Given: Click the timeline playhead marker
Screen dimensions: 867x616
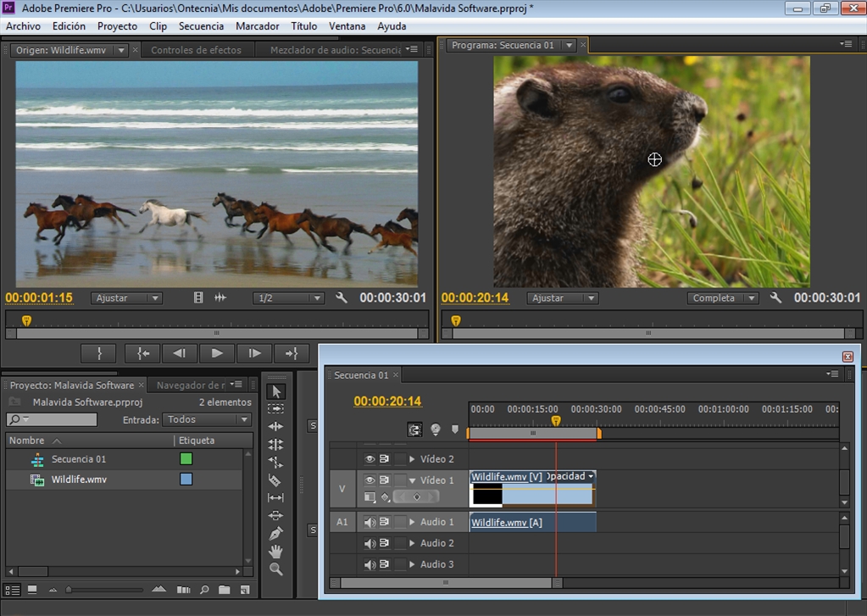Looking at the screenshot, I should pyautogui.click(x=556, y=421).
